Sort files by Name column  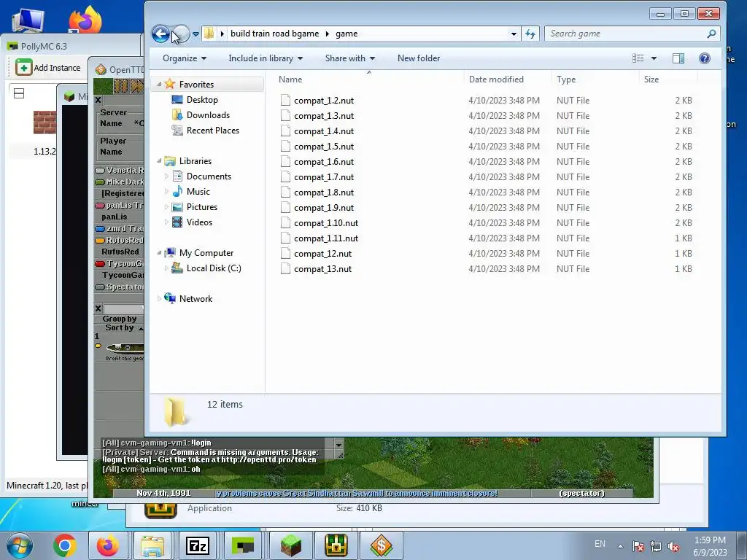click(369, 79)
